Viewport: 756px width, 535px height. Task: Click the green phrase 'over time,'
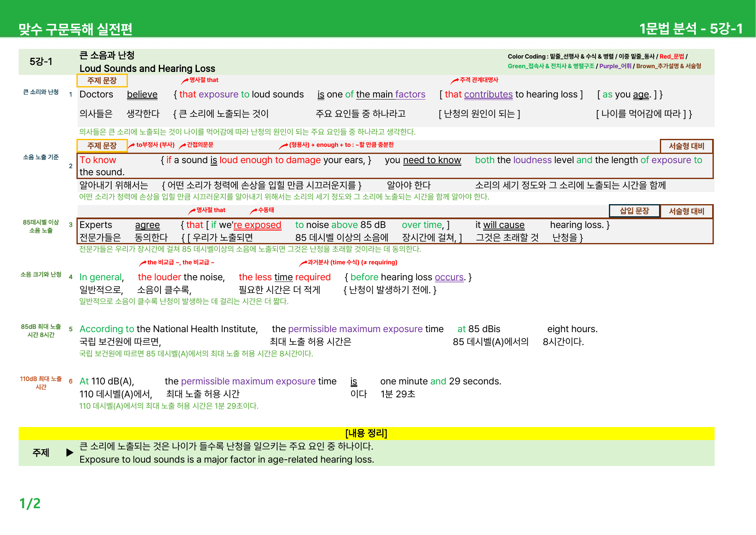tap(423, 225)
